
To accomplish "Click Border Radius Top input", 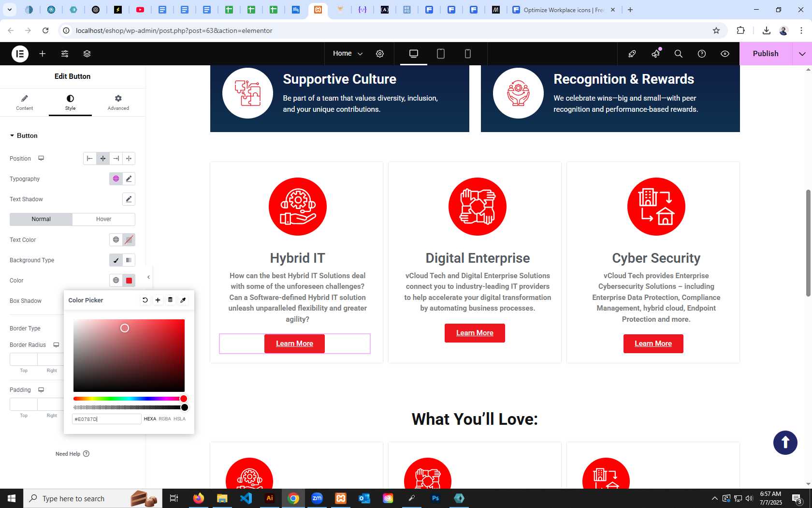I will 24,359.
